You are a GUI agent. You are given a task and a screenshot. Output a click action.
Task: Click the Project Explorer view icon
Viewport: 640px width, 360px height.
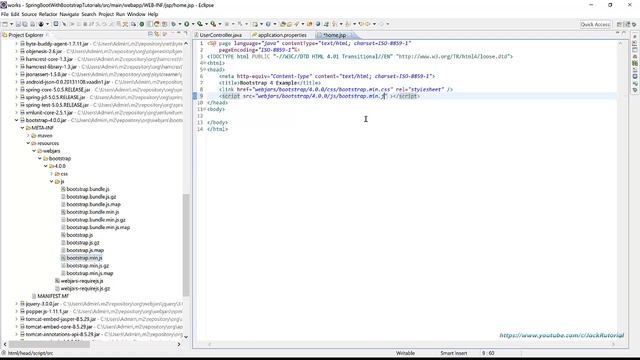pyautogui.click(x=5, y=35)
